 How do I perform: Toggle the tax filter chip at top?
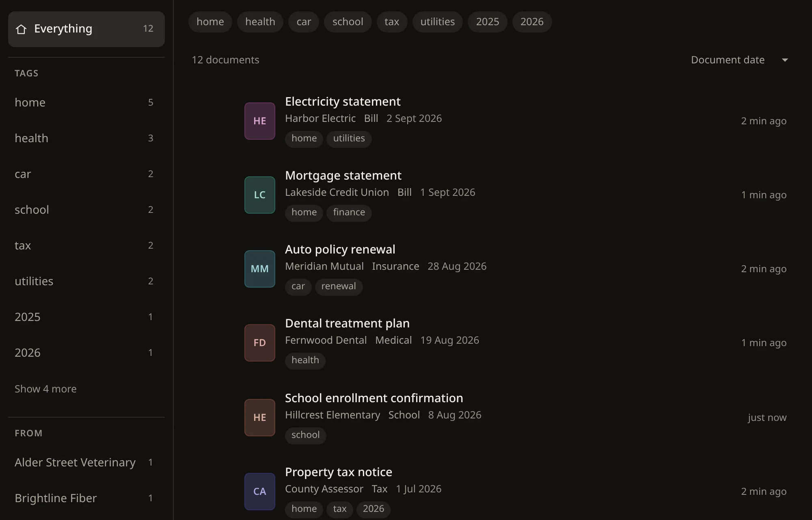(x=392, y=22)
